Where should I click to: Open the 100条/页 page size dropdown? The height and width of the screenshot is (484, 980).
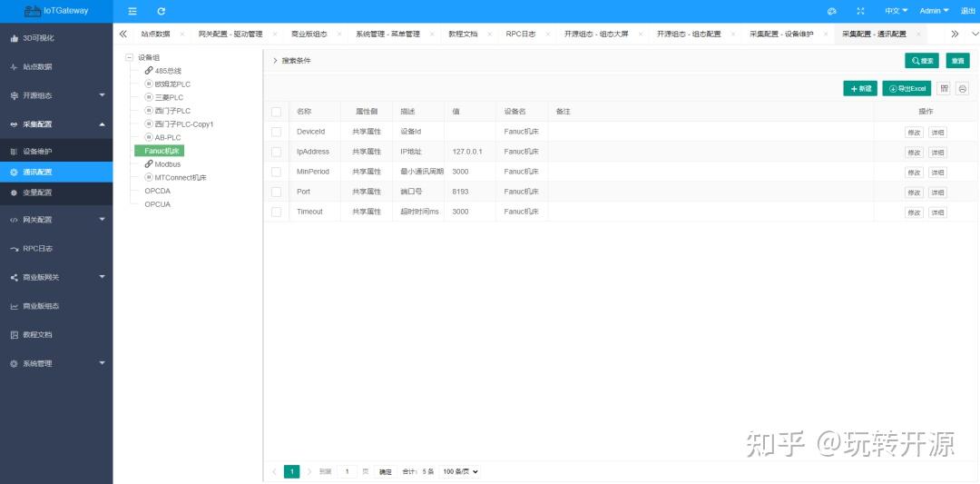pos(460,471)
